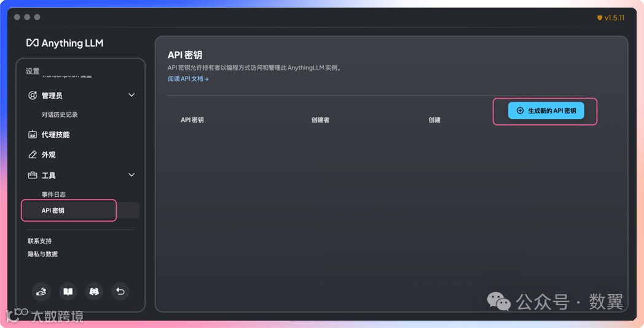
Task: Collapse the 工具 chevron arrow
Action: click(132, 175)
